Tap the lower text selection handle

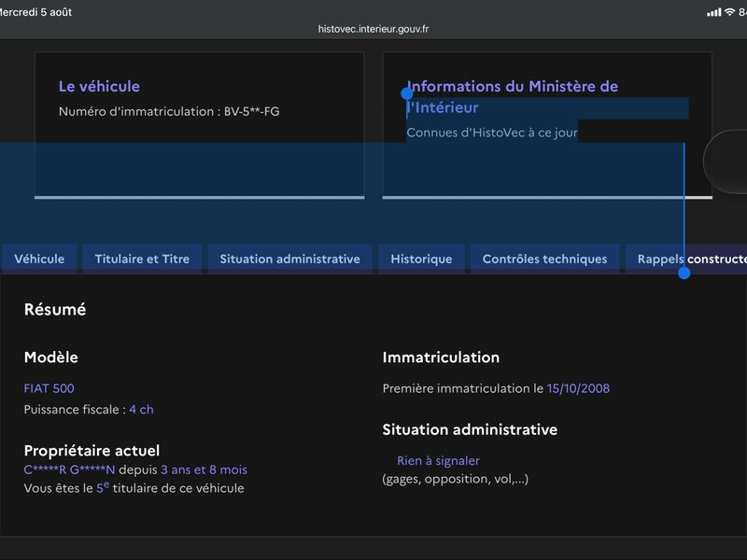tap(684, 273)
